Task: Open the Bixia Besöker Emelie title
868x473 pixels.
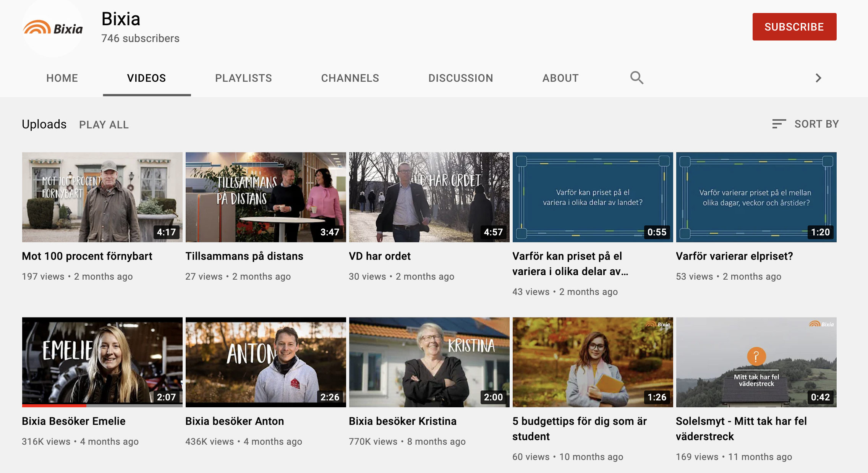Action: tap(74, 421)
